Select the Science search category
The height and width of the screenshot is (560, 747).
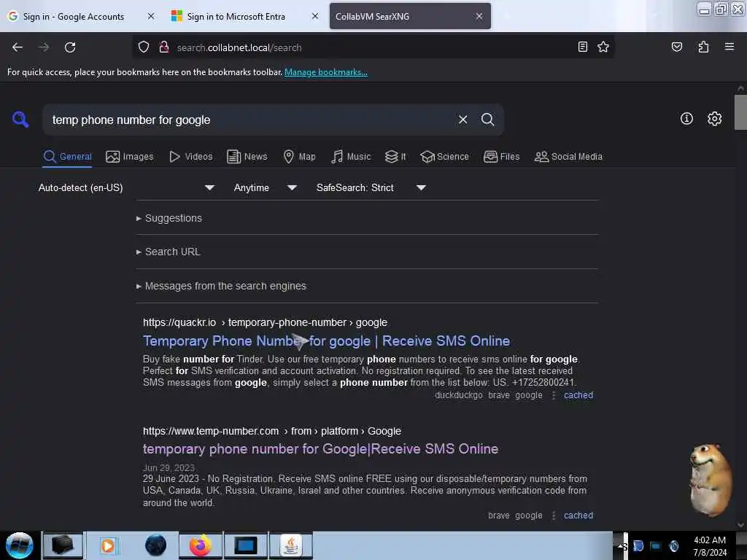pyautogui.click(x=444, y=157)
